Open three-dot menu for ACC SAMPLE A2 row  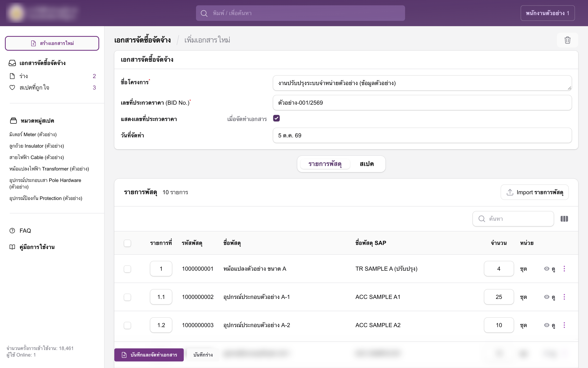(564, 325)
